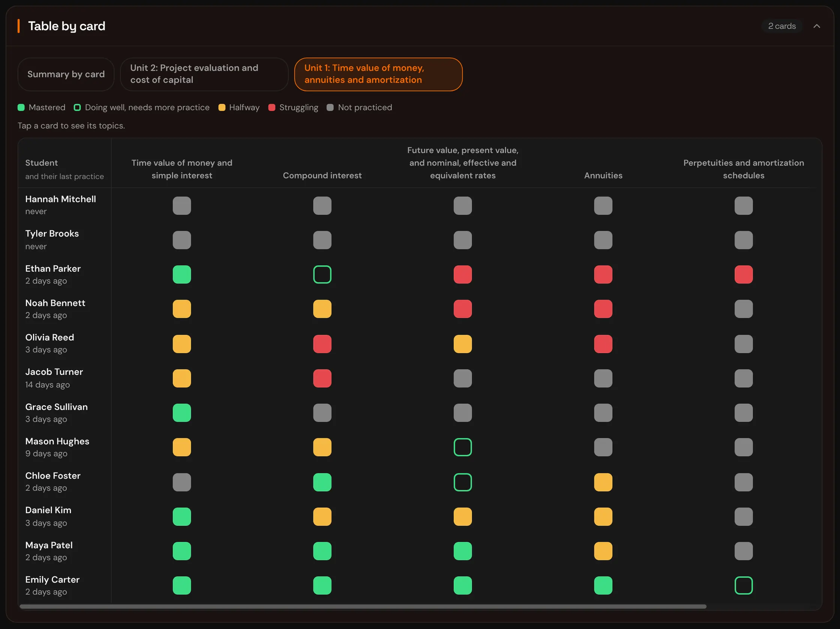
Task: Click Tyler Brooks's gray Annuities square
Action: (603, 240)
